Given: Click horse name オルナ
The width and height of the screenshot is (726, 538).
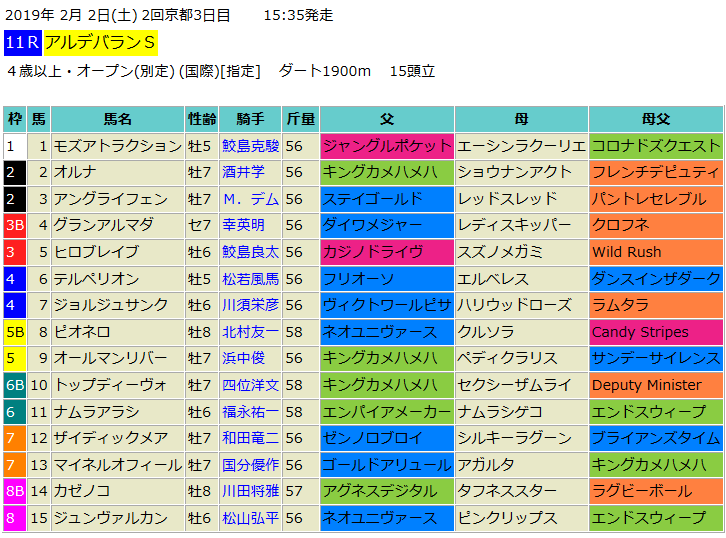Looking at the screenshot, I should (75, 172).
